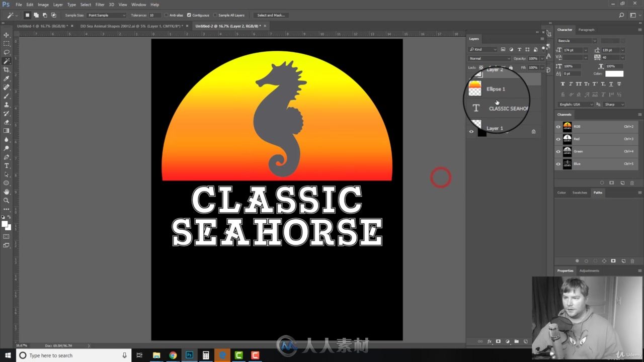Apply Faux Bold in Character panel
644x362 pixels.
562,84
